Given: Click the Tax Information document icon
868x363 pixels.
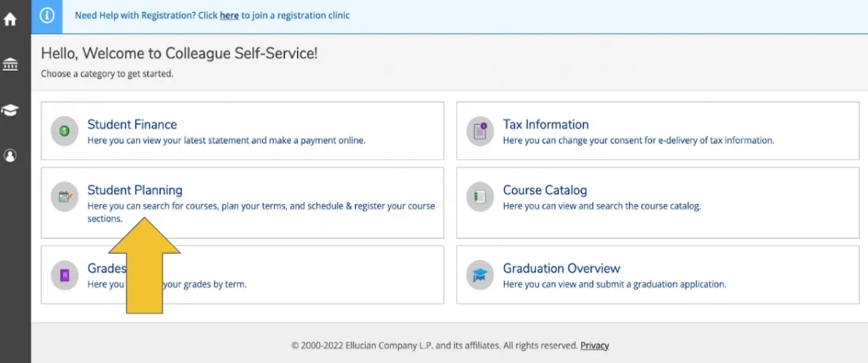Looking at the screenshot, I should [x=480, y=131].
